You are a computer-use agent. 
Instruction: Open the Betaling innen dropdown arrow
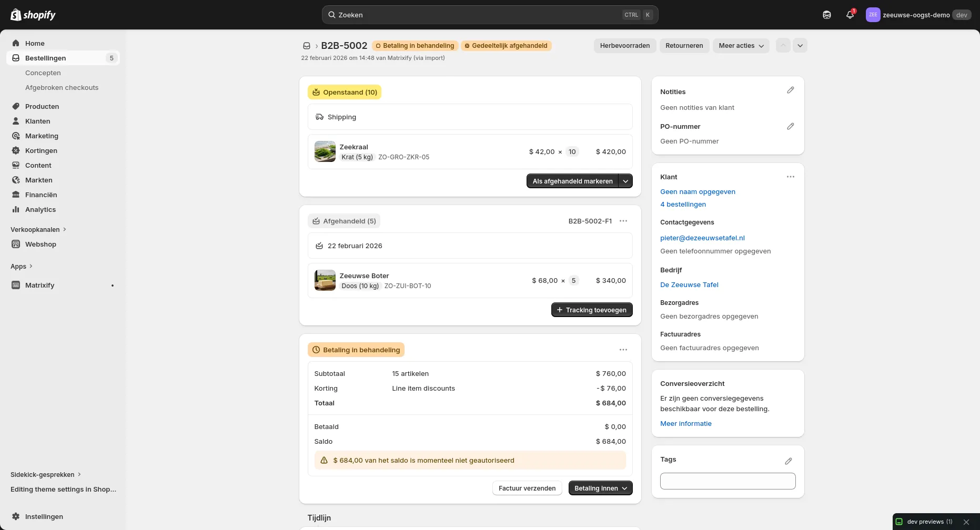pyautogui.click(x=625, y=488)
